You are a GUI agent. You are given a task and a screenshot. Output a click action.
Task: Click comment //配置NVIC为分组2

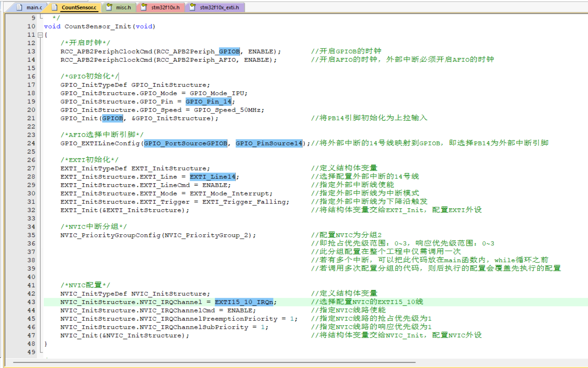point(346,235)
